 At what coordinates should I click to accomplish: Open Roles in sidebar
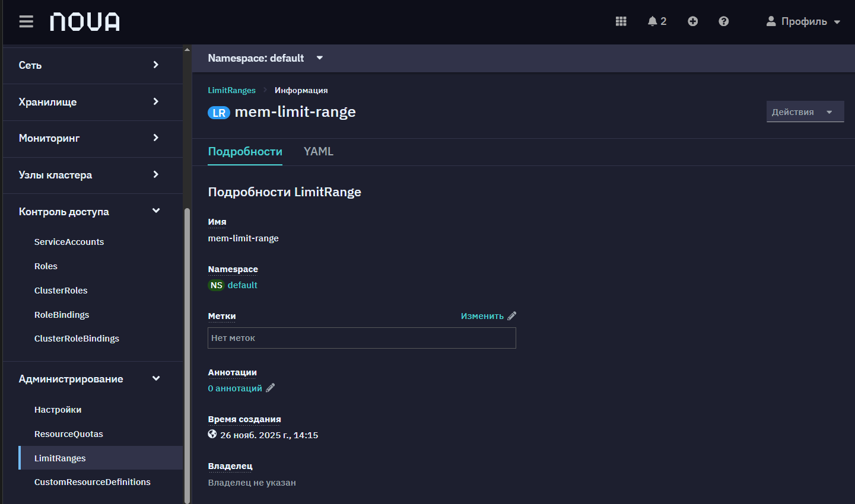46,266
